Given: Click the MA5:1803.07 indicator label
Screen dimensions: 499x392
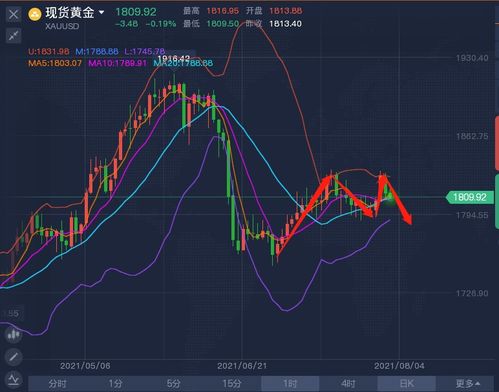Looking at the screenshot, I should 55,63.
